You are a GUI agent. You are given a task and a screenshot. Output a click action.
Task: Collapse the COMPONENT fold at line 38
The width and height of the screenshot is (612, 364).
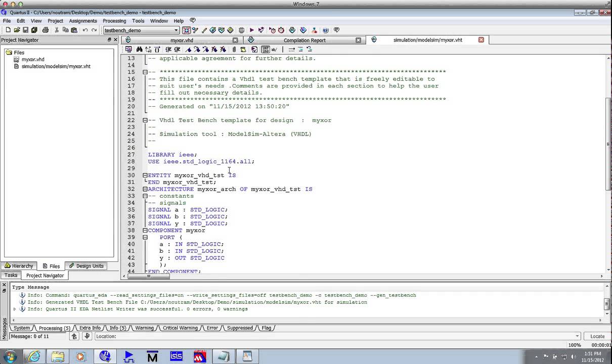click(145, 231)
